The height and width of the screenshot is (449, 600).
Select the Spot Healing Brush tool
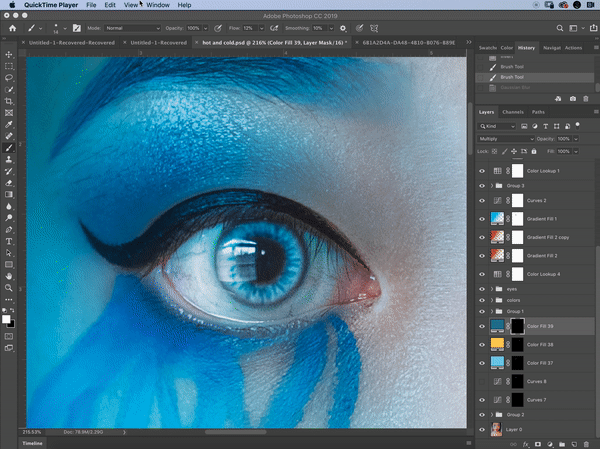pyautogui.click(x=9, y=136)
